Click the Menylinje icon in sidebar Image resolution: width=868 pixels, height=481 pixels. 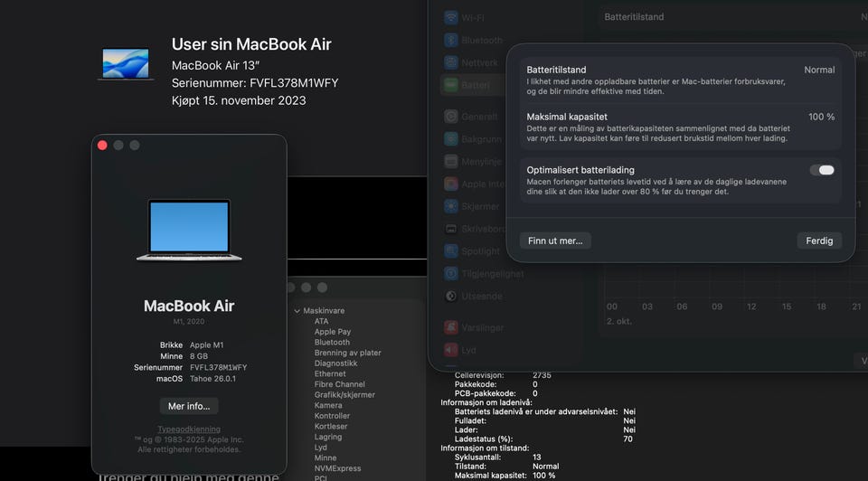451,161
